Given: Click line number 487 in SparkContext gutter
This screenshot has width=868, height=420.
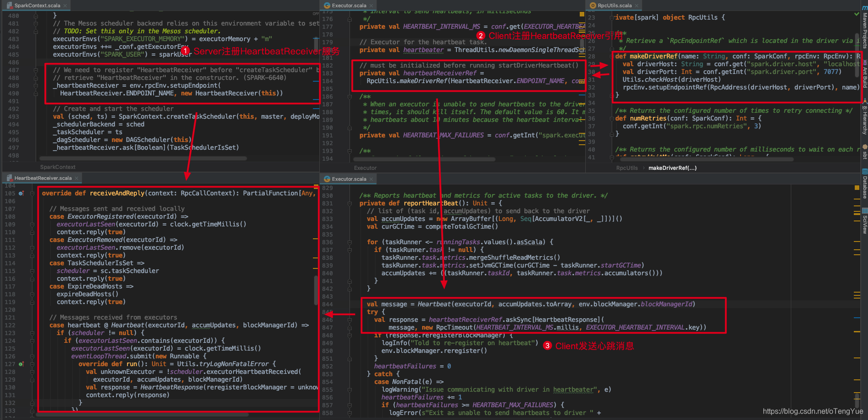Looking at the screenshot, I should click(13, 70).
